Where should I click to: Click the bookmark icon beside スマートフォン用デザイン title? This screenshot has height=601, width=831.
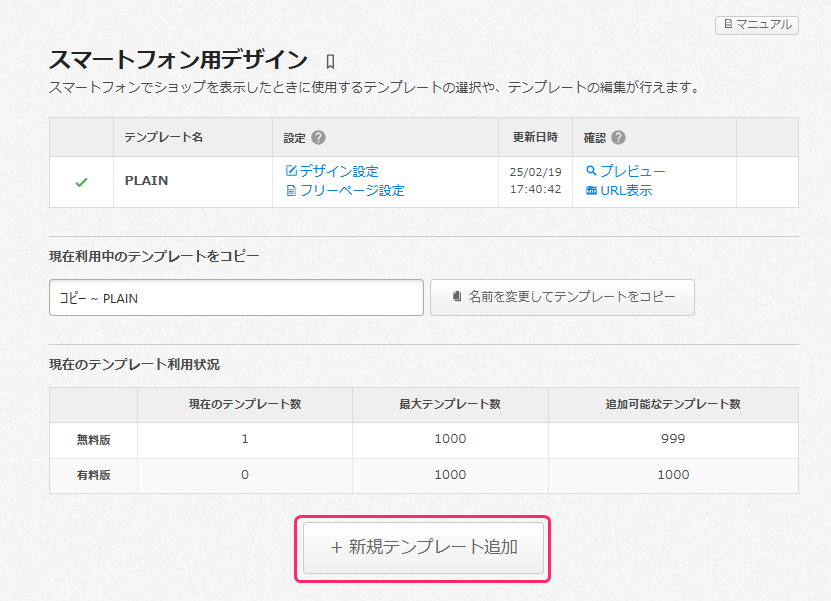point(331,62)
